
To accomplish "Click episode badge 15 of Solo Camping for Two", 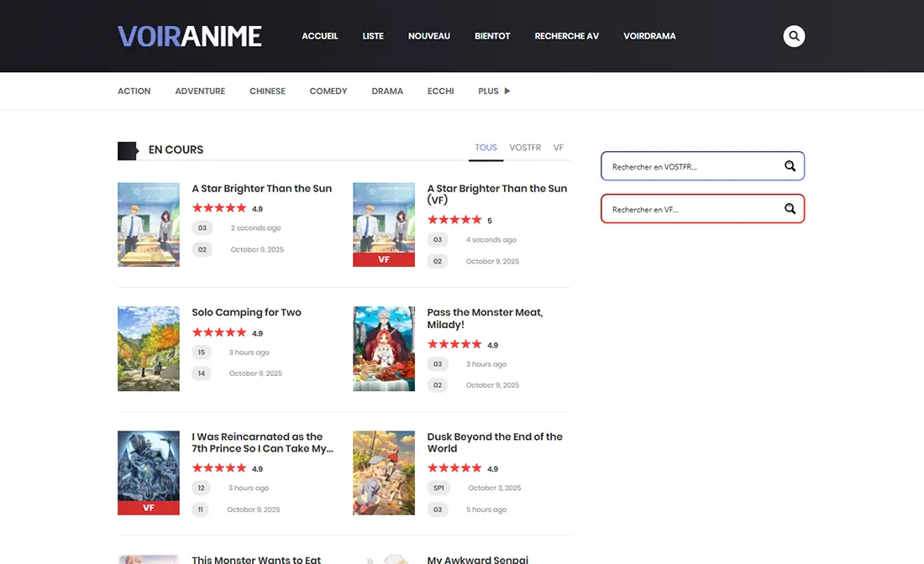I will pyautogui.click(x=202, y=352).
